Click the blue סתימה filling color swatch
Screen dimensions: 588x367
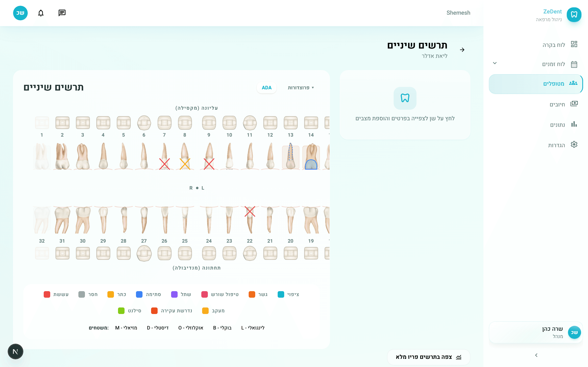click(x=139, y=294)
